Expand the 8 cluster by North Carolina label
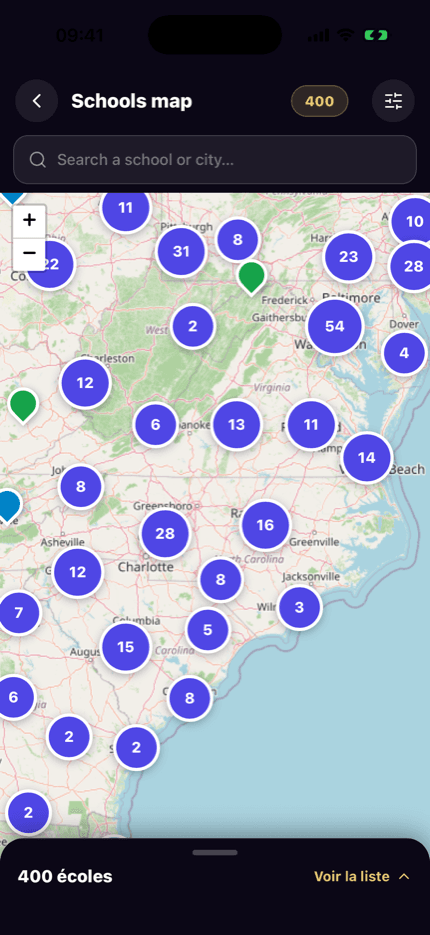This screenshot has height=935, width=430. tap(221, 580)
